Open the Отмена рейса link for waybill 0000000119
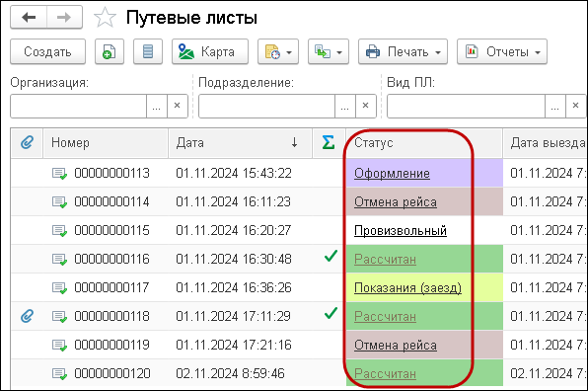Image resolution: width=588 pixels, height=391 pixels. tap(396, 345)
